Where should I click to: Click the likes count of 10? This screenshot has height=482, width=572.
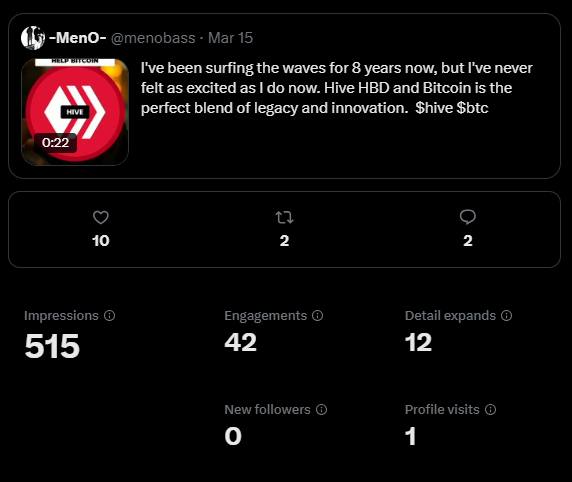101,241
